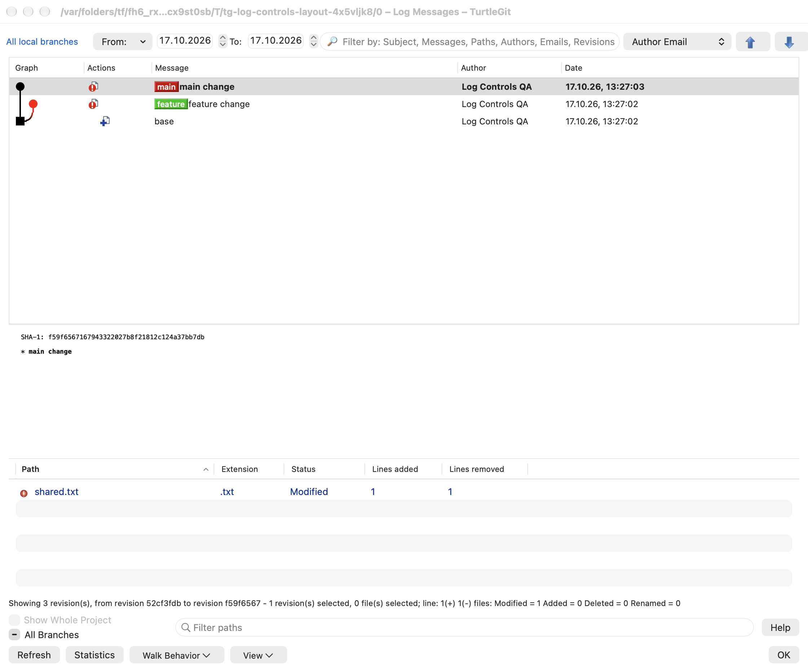Click the red graph node for feature change
808x672 pixels.
(33, 104)
